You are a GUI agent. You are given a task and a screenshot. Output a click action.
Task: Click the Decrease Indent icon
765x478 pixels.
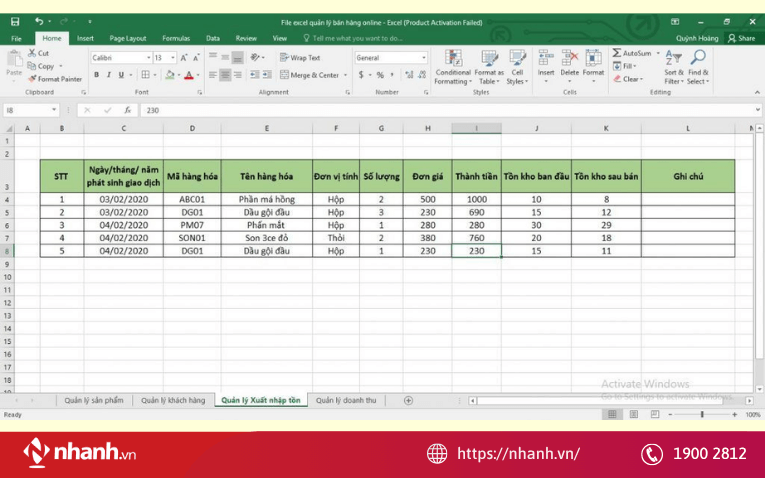point(255,75)
